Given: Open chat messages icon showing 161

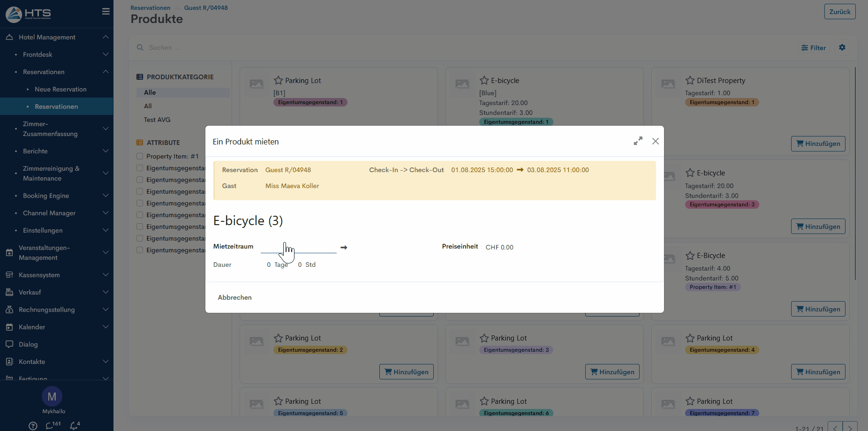Looking at the screenshot, I should coord(50,425).
